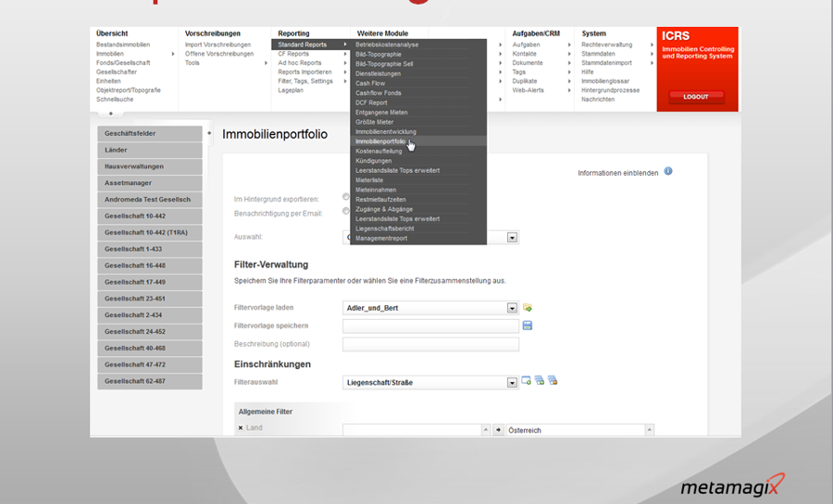Screen dimensions: 833x504
Task: Choose Bild-Topographie Sell report
Action: pyautogui.click(x=384, y=64)
